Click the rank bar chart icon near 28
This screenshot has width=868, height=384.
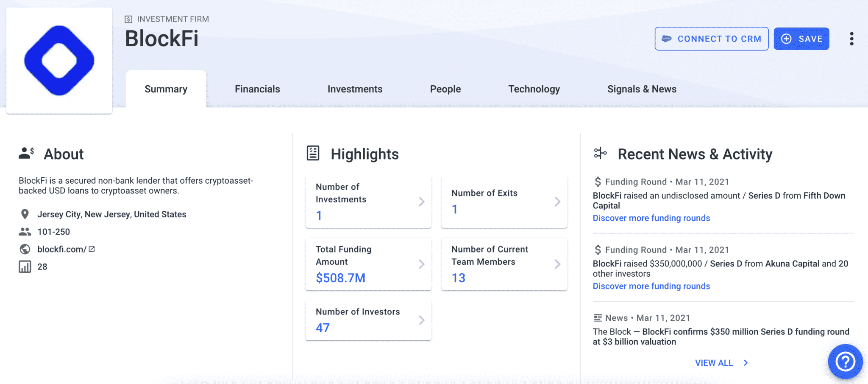25,267
